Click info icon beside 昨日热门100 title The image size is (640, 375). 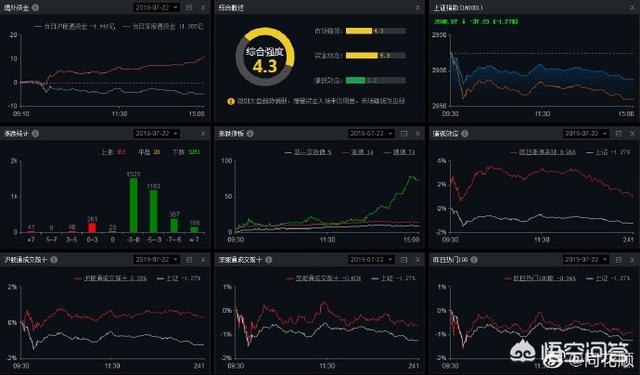pos(474,260)
